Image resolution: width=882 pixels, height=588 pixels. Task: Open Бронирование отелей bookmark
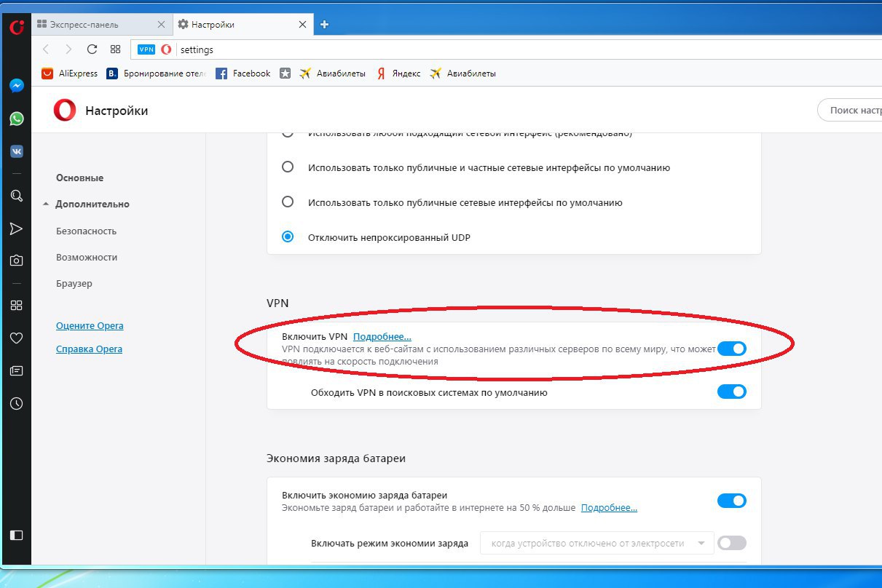(x=157, y=73)
